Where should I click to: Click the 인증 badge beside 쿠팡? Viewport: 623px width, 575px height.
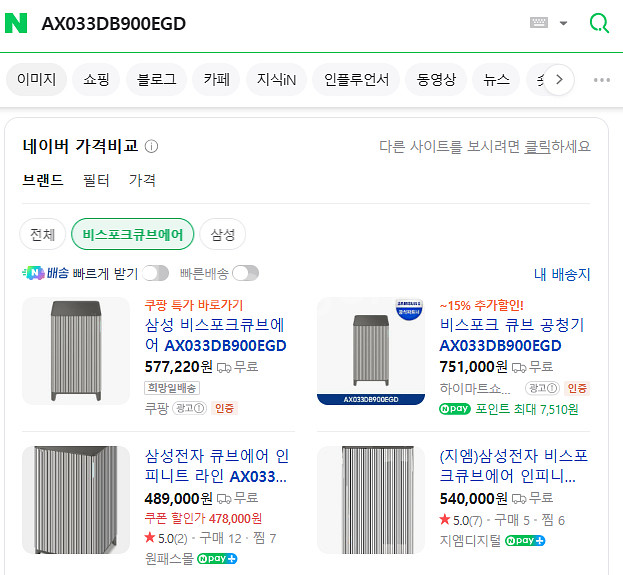[x=224, y=409]
